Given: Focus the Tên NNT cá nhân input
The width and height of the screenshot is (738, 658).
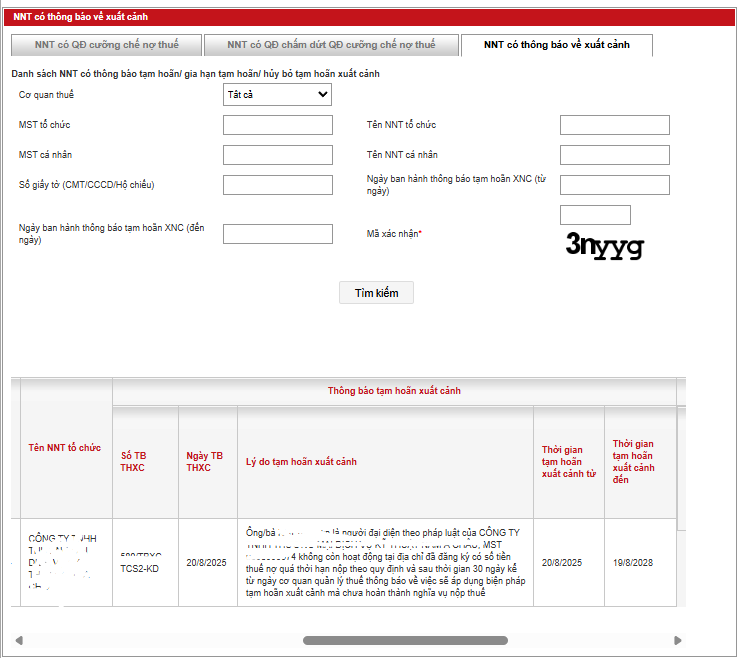Looking at the screenshot, I should pyautogui.click(x=614, y=155).
